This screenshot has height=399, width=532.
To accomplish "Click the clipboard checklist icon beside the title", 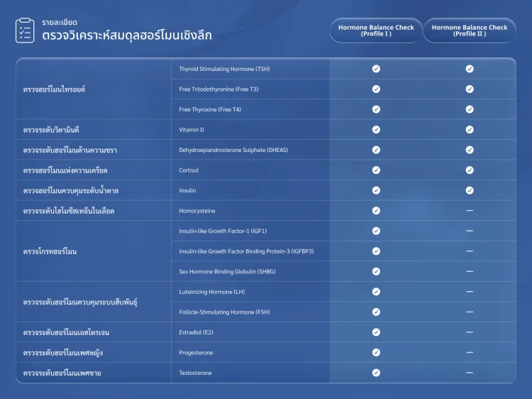I will (x=25, y=30).
